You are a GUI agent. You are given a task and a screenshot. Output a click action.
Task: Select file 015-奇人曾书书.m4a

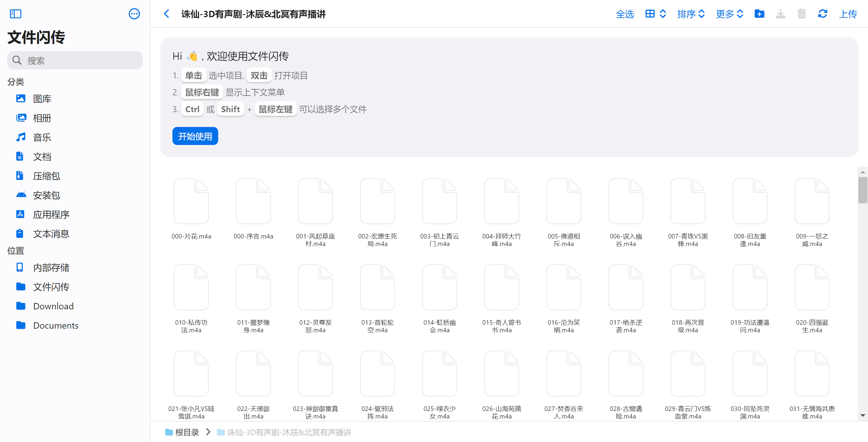[x=502, y=299]
